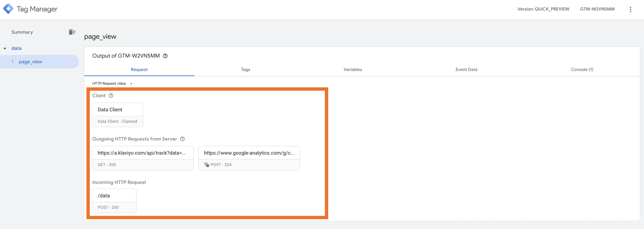This screenshot has height=229, width=644.
Task: Open the Summary view in sidebar
Action: click(22, 32)
